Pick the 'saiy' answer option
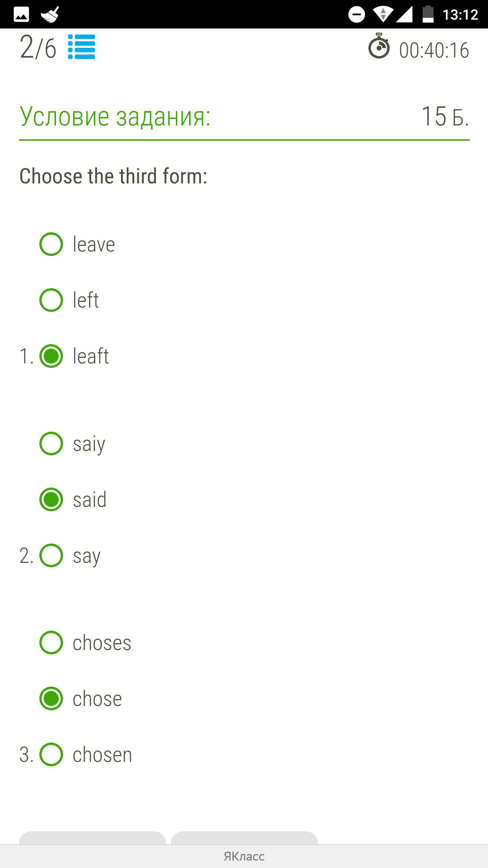Viewport: 488px width, 868px height. (51, 443)
